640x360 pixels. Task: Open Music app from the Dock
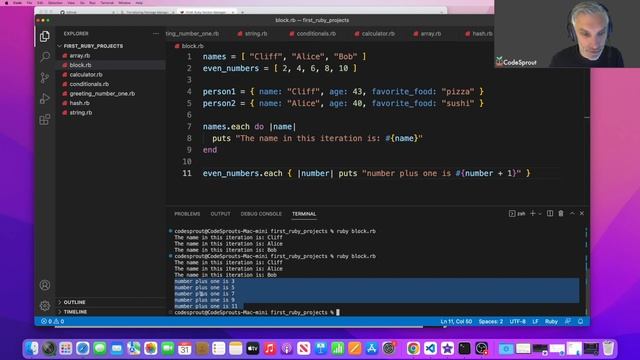pyautogui.click(x=269, y=348)
